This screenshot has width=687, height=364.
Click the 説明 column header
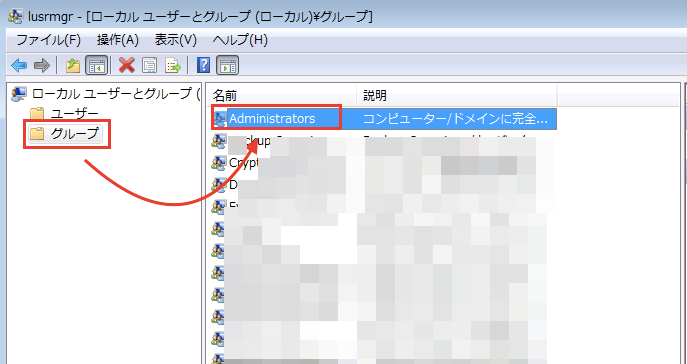click(x=457, y=95)
